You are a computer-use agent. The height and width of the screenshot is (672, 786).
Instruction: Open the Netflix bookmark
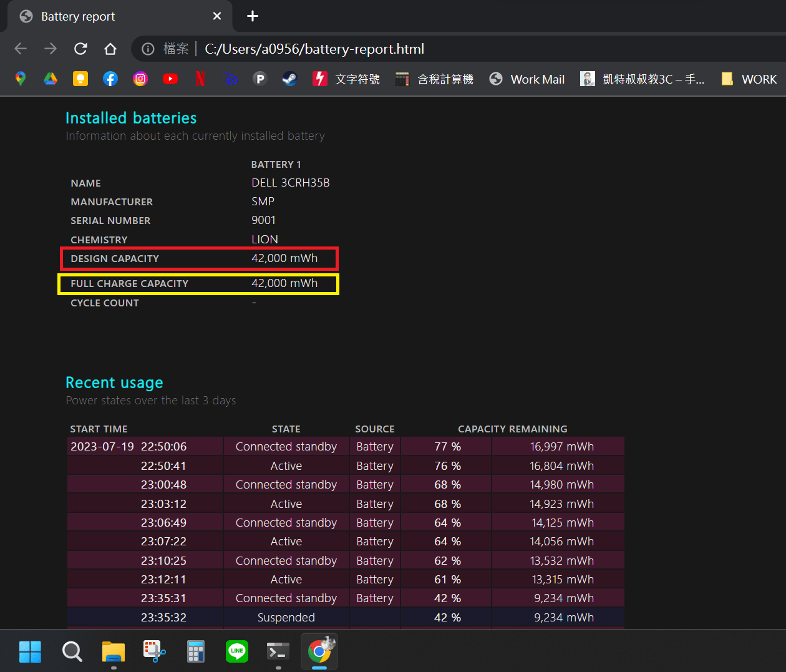point(200,79)
